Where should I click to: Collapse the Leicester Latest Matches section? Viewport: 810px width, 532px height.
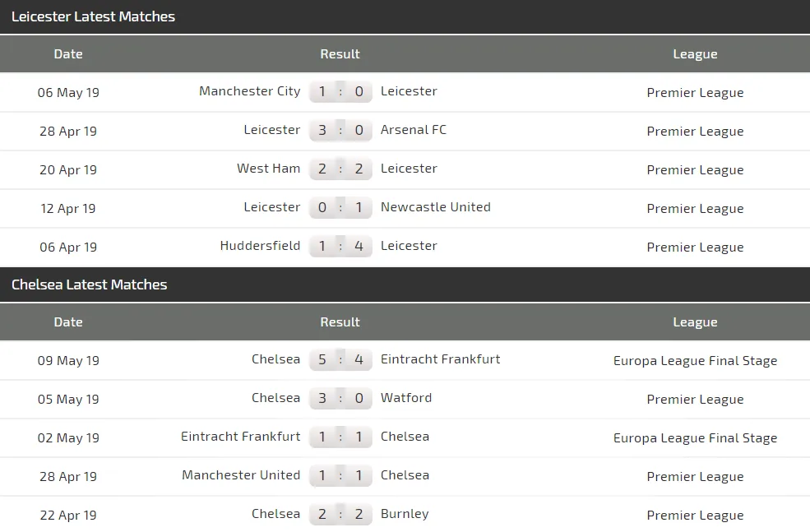tap(93, 16)
